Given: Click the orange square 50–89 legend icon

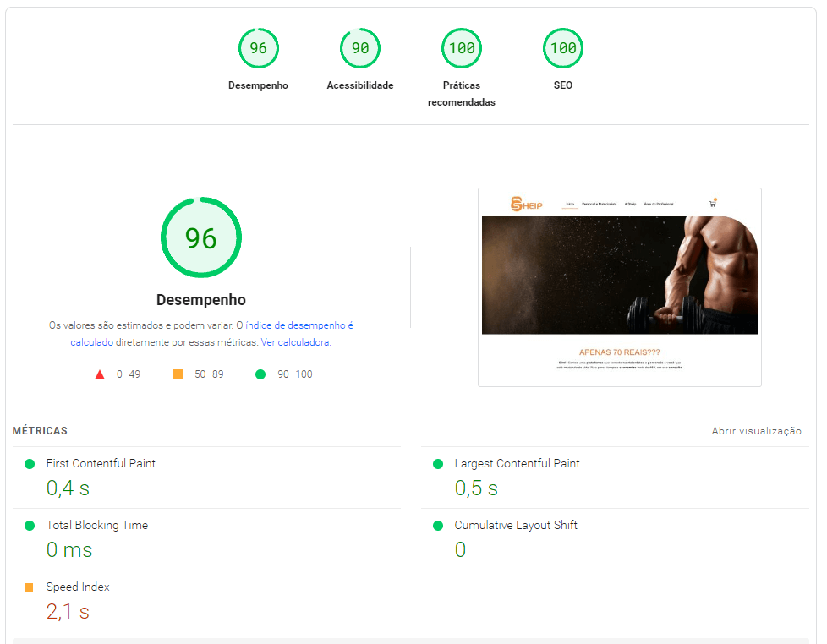Looking at the screenshot, I should pos(178,374).
